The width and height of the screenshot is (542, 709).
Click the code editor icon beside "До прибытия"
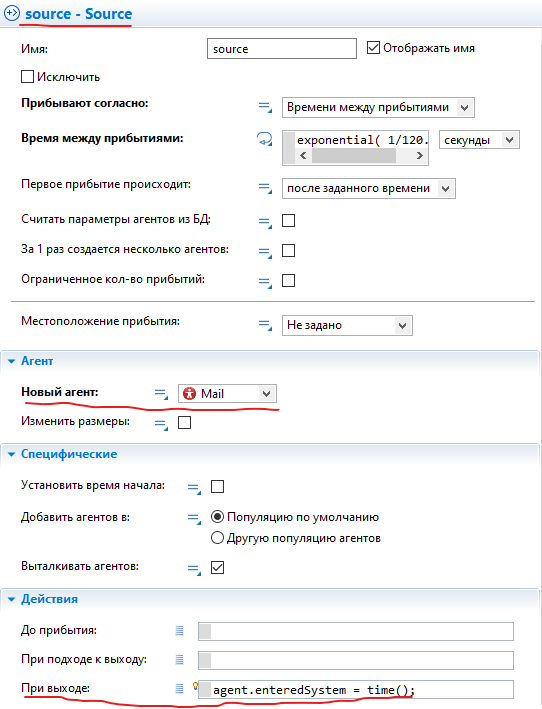(179, 630)
